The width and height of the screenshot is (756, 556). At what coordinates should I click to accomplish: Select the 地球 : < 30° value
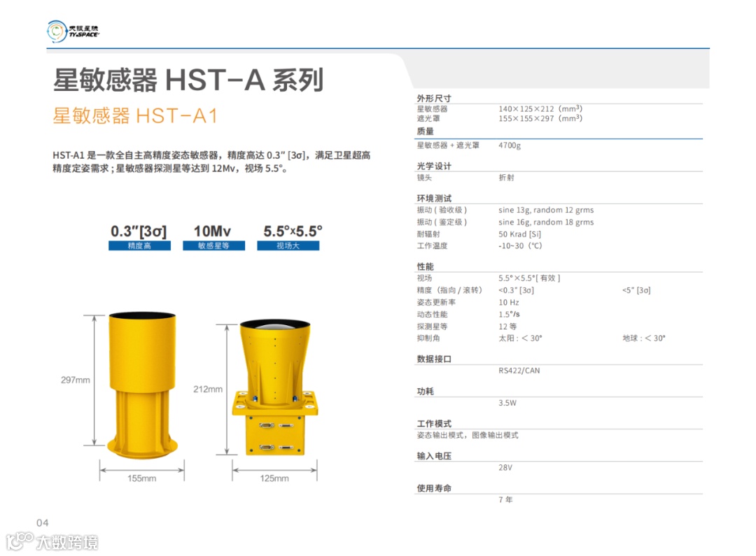click(644, 338)
